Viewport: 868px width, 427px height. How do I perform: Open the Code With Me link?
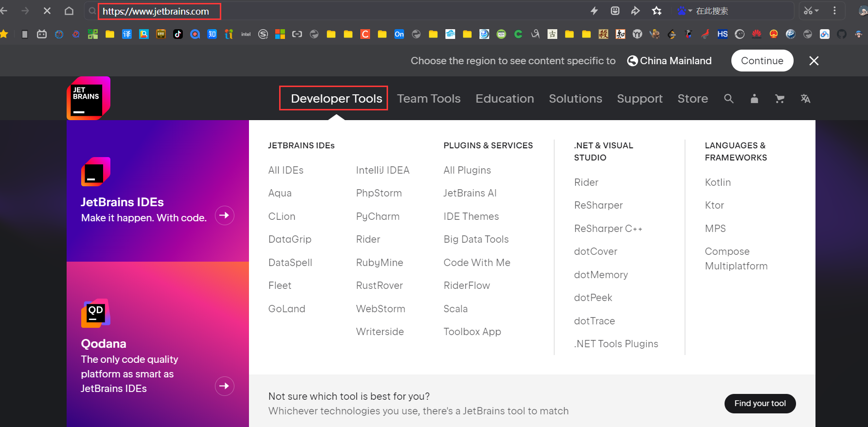click(477, 263)
